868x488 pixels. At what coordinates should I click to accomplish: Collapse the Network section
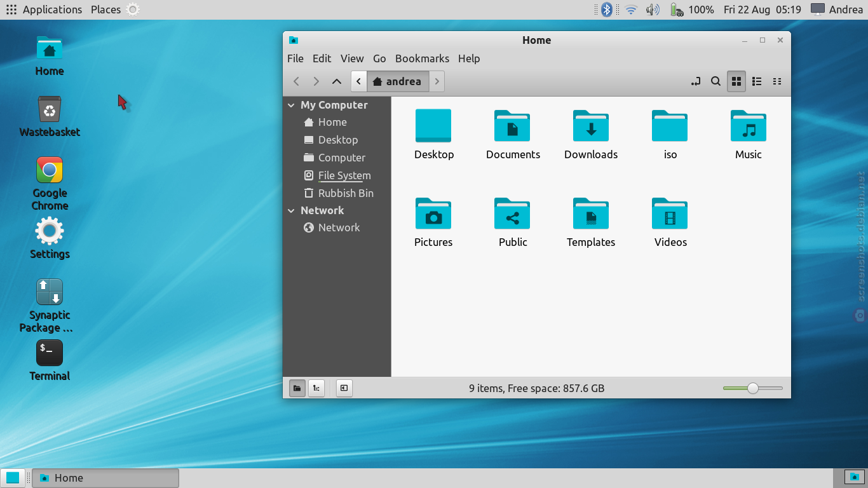point(291,211)
